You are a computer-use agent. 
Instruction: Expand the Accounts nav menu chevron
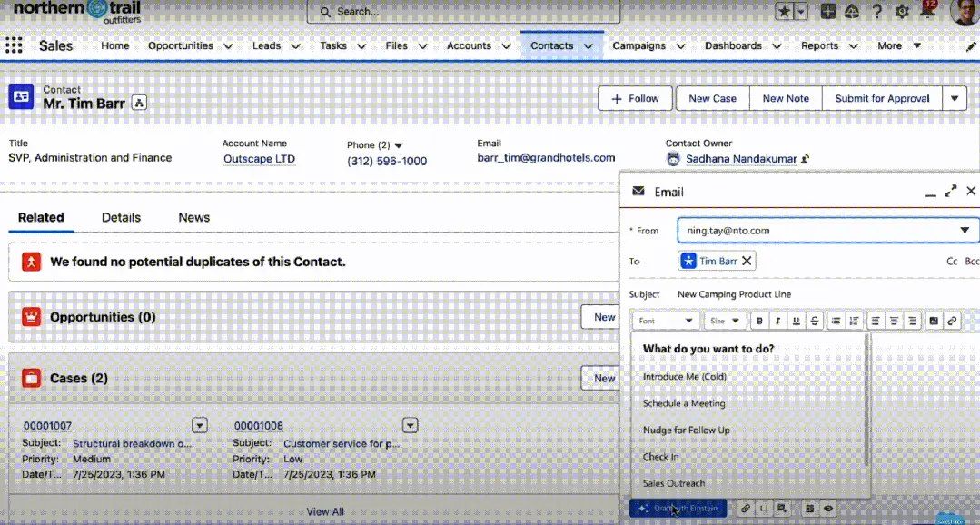point(506,46)
